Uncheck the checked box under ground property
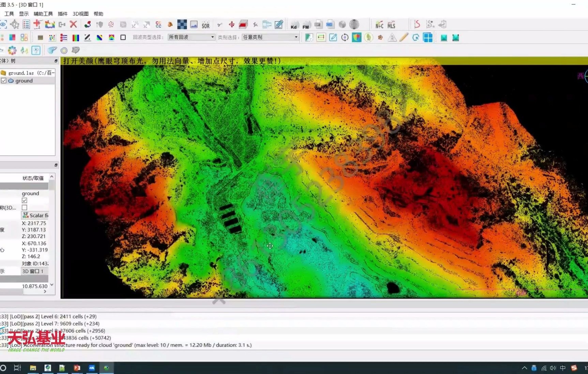The width and height of the screenshot is (588, 374). click(25, 200)
